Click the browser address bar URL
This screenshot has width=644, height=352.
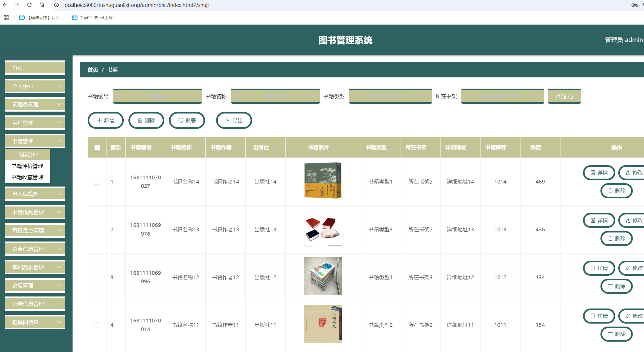click(136, 5)
